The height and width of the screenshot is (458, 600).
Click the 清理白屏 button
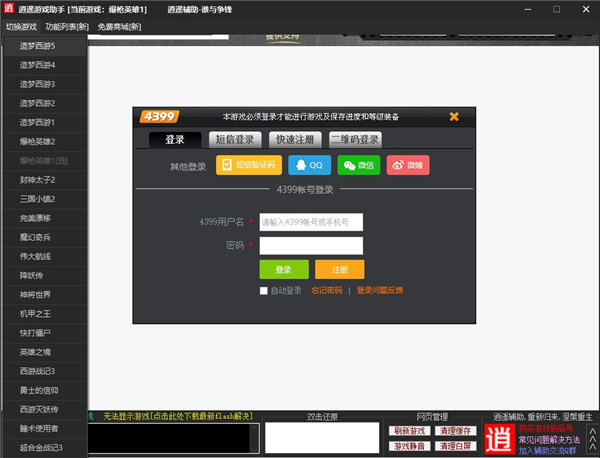(x=455, y=446)
